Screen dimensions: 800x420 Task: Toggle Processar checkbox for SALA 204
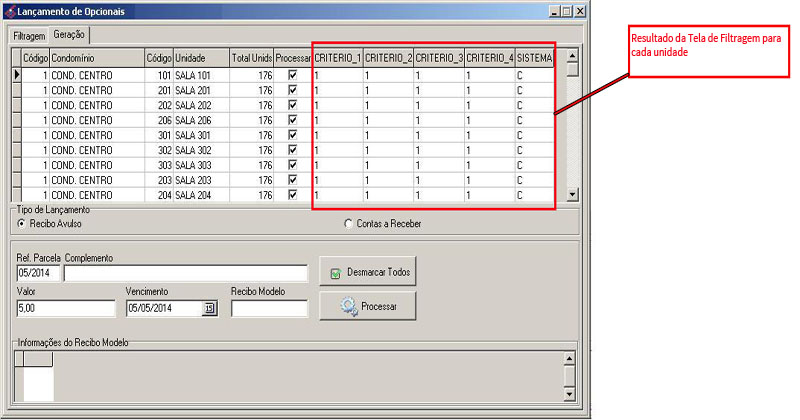[x=292, y=195]
